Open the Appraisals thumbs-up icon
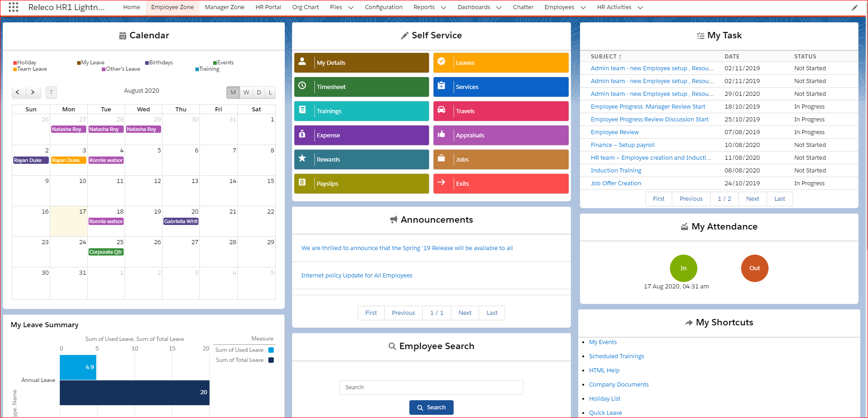The height and width of the screenshot is (418, 868). coord(441,134)
